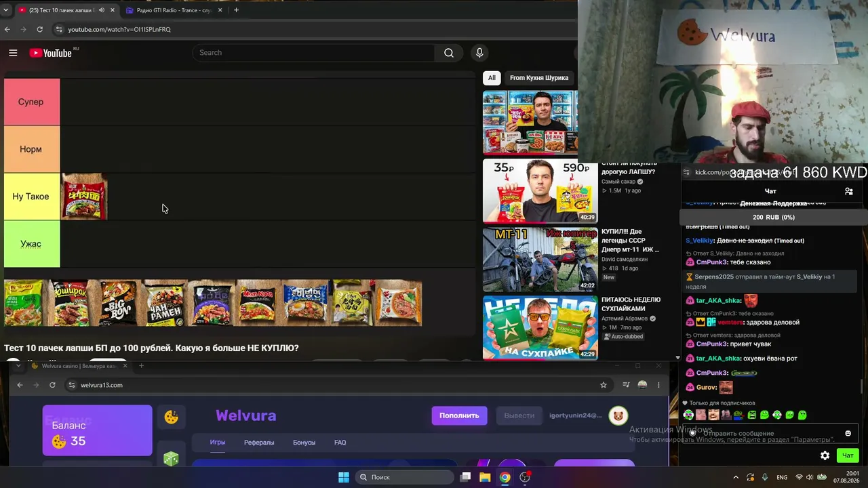The height and width of the screenshot is (488, 868).
Task: Open the МТ-11 motorcycle video thumbnail
Action: (x=540, y=260)
